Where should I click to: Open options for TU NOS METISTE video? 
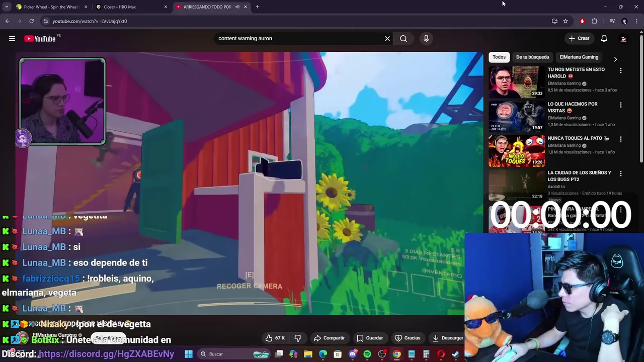(x=621, y=71)
